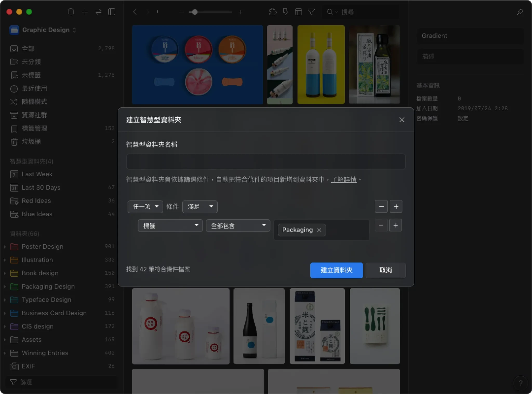Open the filter funnel icon in the toolbar
This screenshot has width=532, height=394.
click(311, 12)
